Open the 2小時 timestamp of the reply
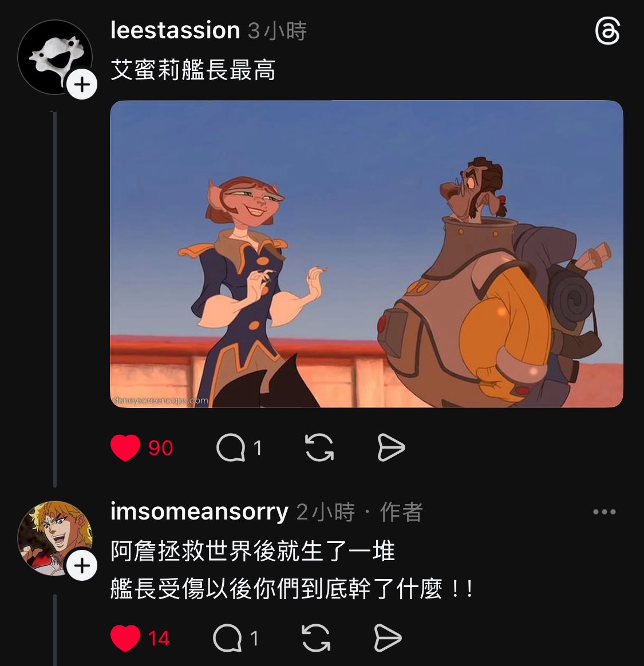Screen dimensions: 644x666 326,512
